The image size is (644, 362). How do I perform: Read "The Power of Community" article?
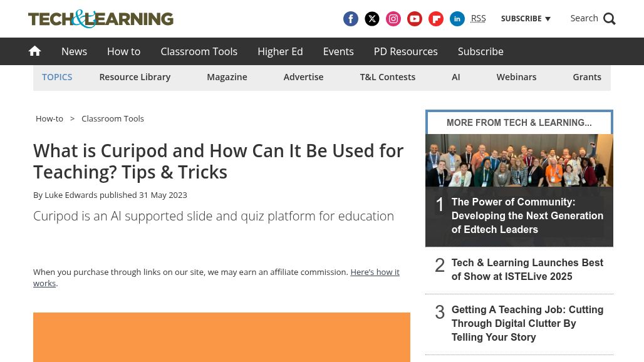(x=527, y=216)
